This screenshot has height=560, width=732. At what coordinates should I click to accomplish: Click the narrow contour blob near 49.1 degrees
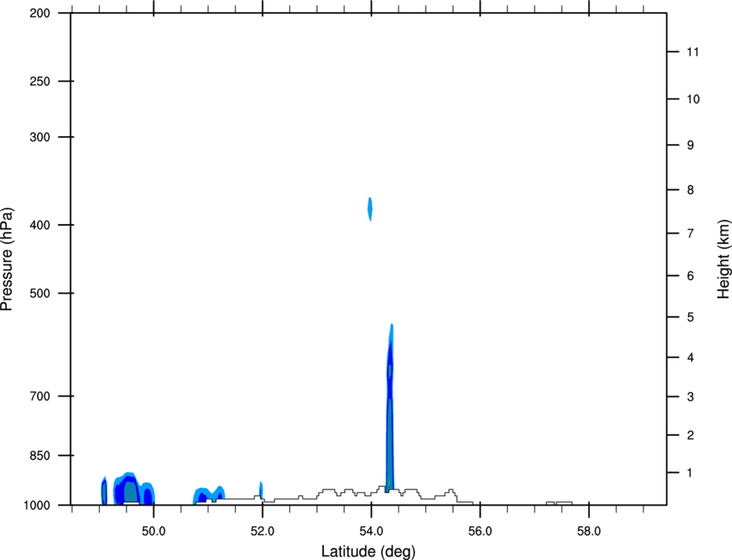click(x=104, y=491)
